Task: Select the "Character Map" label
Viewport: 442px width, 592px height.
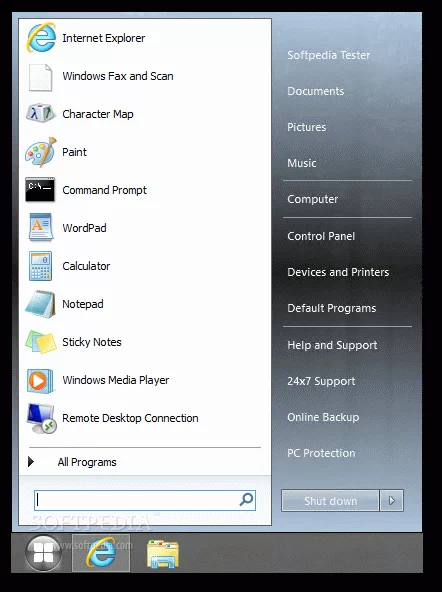Action: click(x=98, y=114)
